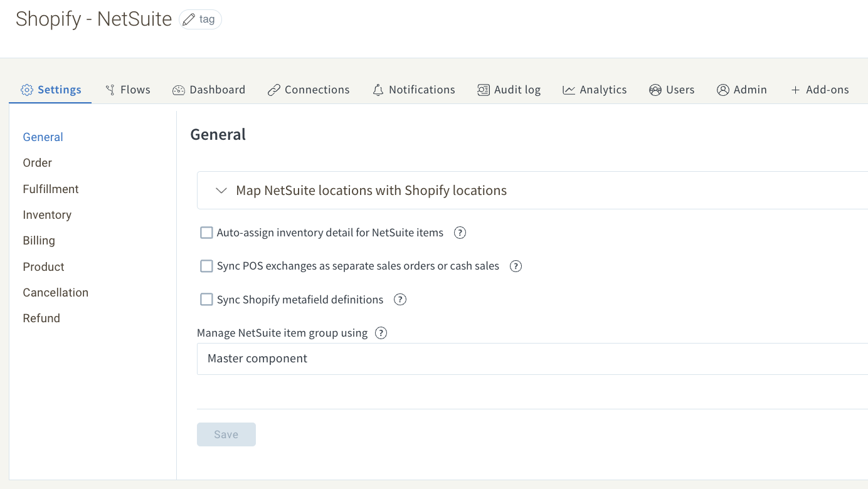This screenshot has height=489, width=868.
Task: Switch to the Users tab
Action: click(672, 90)
